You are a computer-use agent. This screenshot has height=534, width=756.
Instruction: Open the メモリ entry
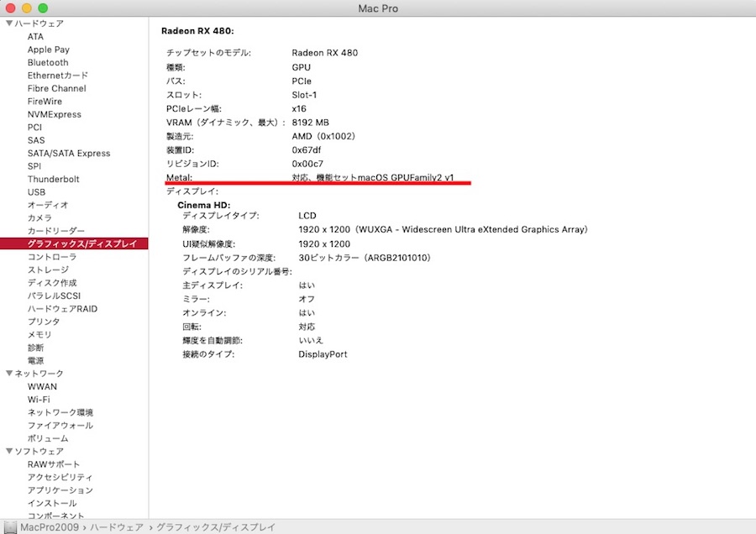tap(39, 334)
